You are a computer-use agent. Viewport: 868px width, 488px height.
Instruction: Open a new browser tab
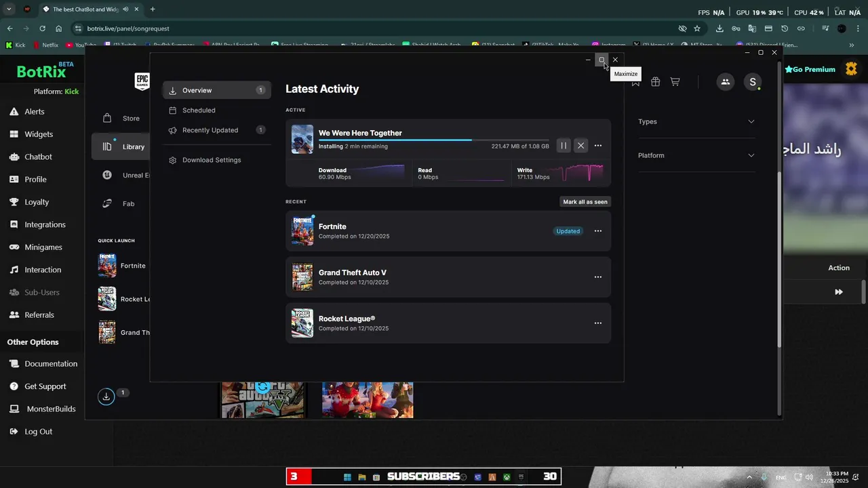(x=153, y=9)
